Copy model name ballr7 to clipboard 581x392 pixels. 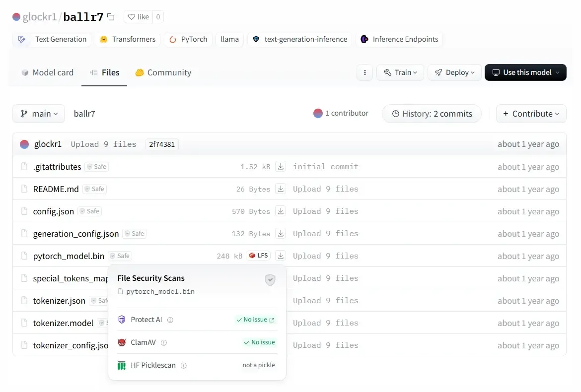111,17
